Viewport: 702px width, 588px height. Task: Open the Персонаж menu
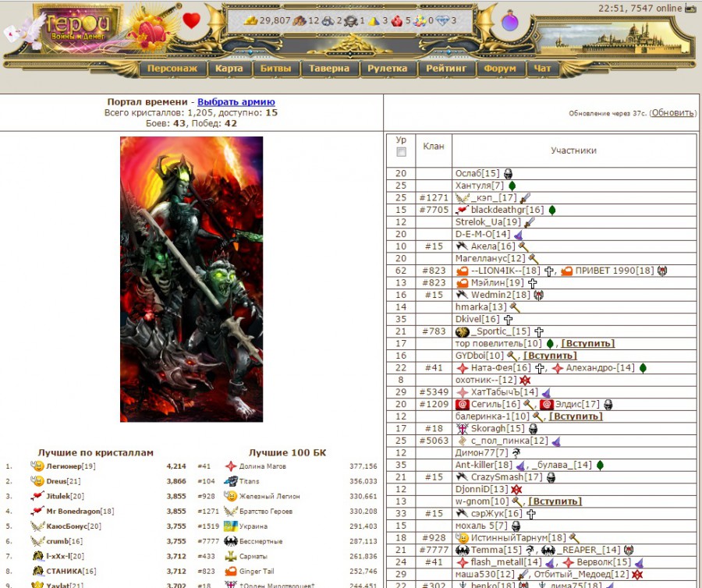172,69
